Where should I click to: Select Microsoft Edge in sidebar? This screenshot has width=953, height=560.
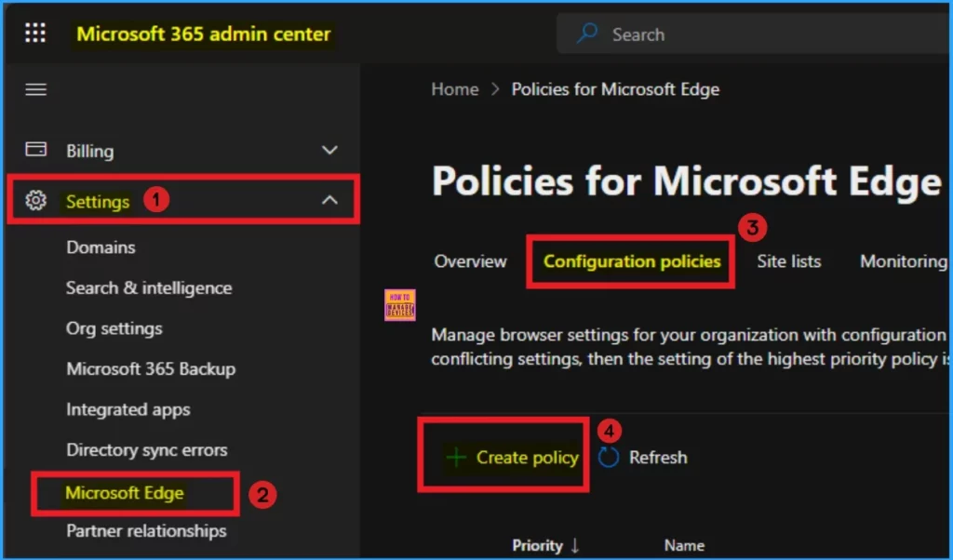tap(125, 493)
